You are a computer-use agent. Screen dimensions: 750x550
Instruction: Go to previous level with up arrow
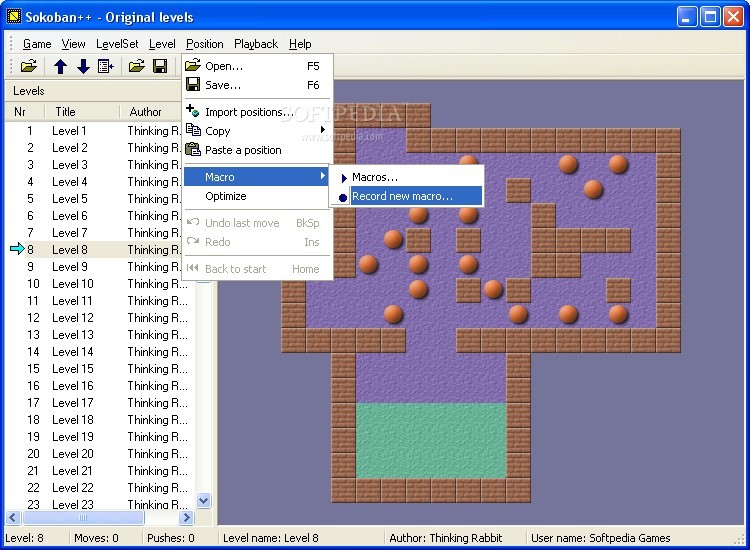tap(60, 66)
